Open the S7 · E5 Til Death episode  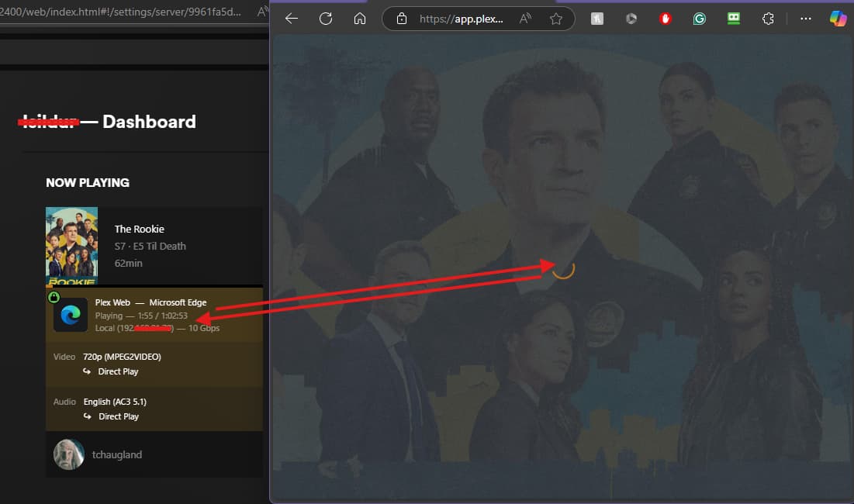(x=150, y=246)
